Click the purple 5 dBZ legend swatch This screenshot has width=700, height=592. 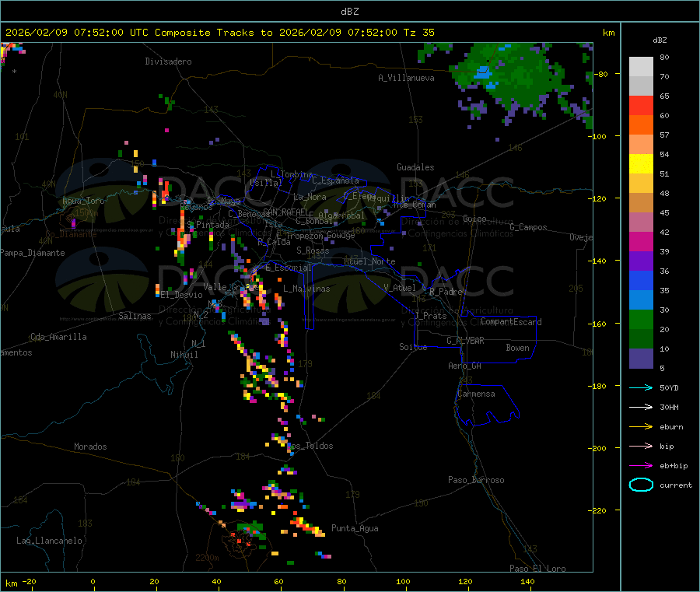(x=641, y=359)
